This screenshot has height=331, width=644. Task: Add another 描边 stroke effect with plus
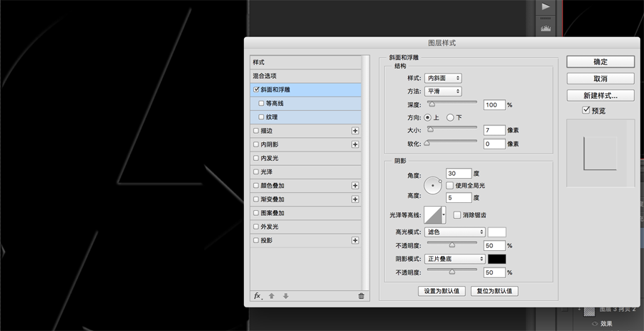tap(354, 131)
